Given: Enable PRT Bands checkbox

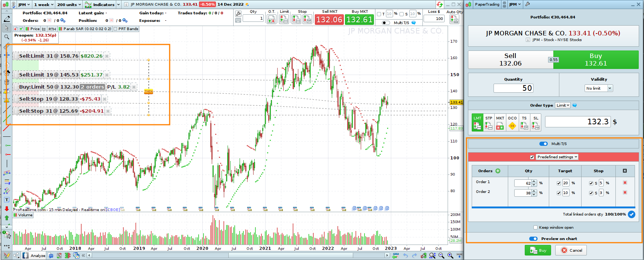Looking at the screenshot, I should (115, 29).
